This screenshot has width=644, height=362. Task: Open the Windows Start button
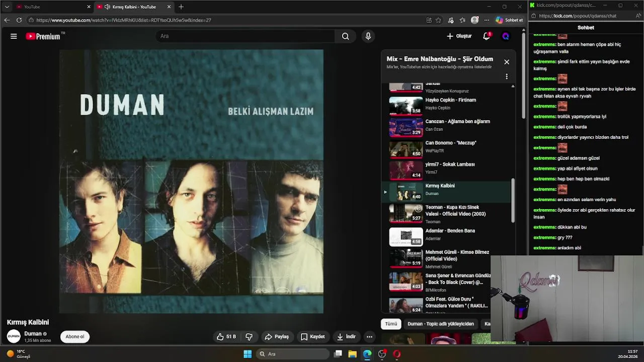pos(248,354)
